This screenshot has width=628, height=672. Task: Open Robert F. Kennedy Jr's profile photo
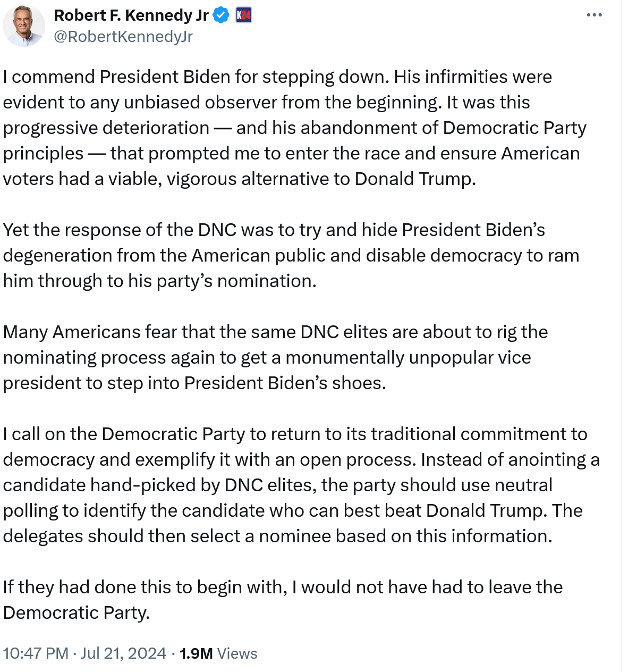click(24, 26)
